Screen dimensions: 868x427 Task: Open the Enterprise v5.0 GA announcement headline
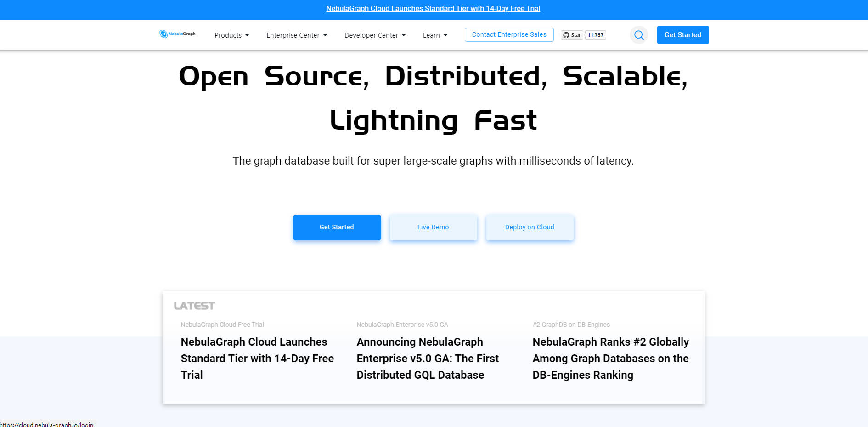(428, 359)
